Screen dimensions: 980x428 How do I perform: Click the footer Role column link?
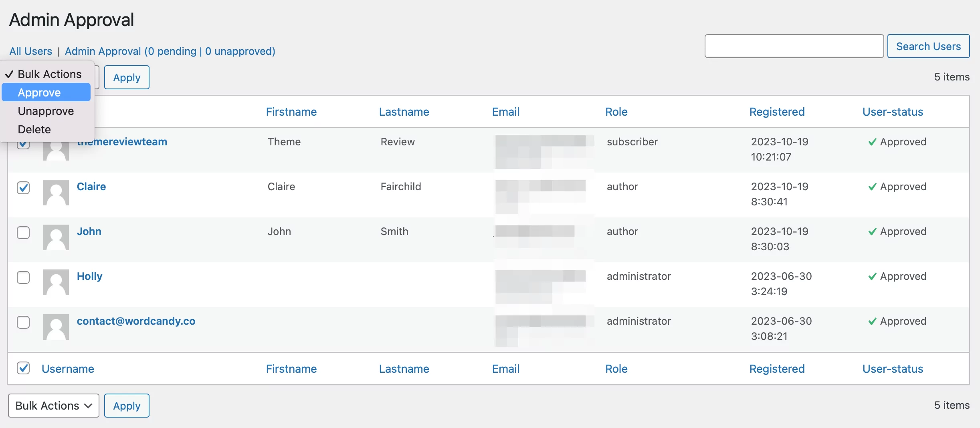[x=616, y=369]
